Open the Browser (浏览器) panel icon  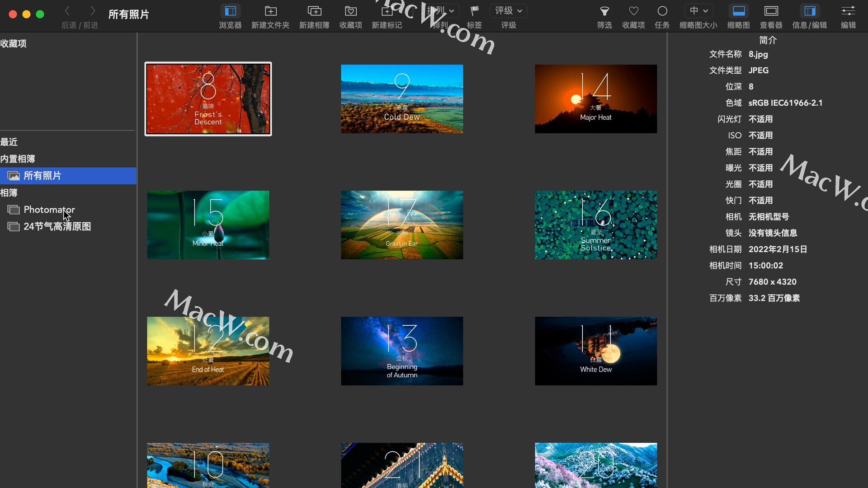tap(230, 11)
